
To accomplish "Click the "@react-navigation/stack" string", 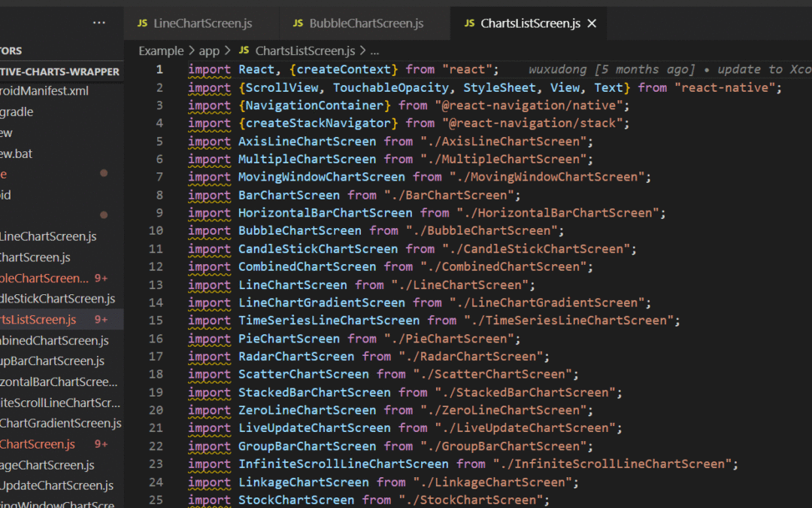I will tap(532, 123).
